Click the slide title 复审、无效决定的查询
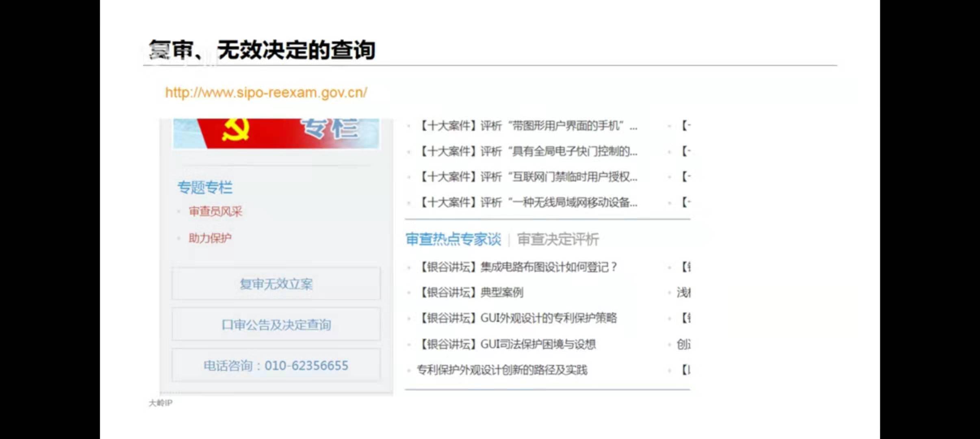This screenshot has width=980, height=439. [x=262, y=50]
